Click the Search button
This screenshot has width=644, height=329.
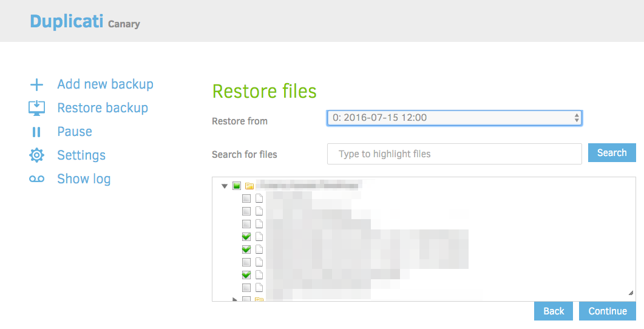tap(612, 153)
